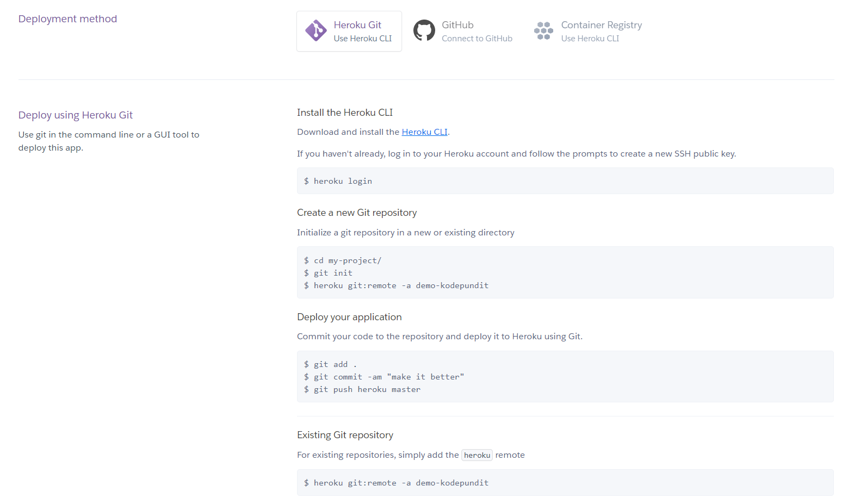Click the '$ cd my-project/' command line
The height and width of the screenshot is (504, 860).
[343, 260]
